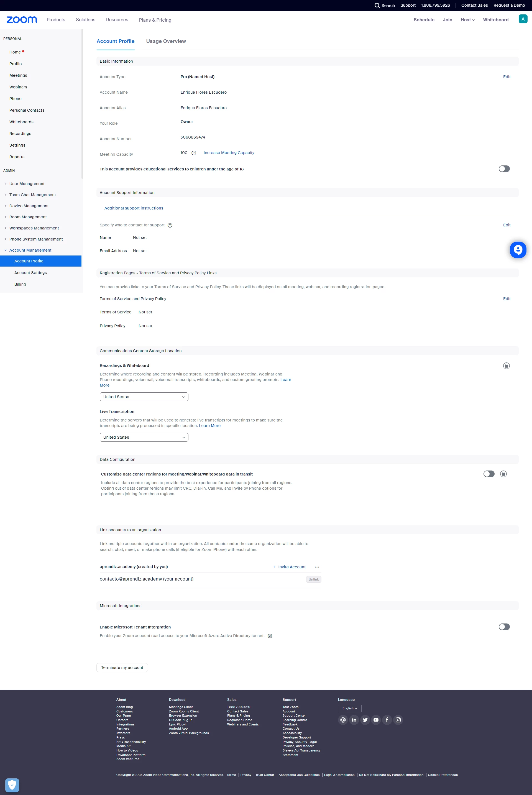This screenshot has width=532, height=795.
Task: Click Meeting Capacity help question icon
Action: 194,153
